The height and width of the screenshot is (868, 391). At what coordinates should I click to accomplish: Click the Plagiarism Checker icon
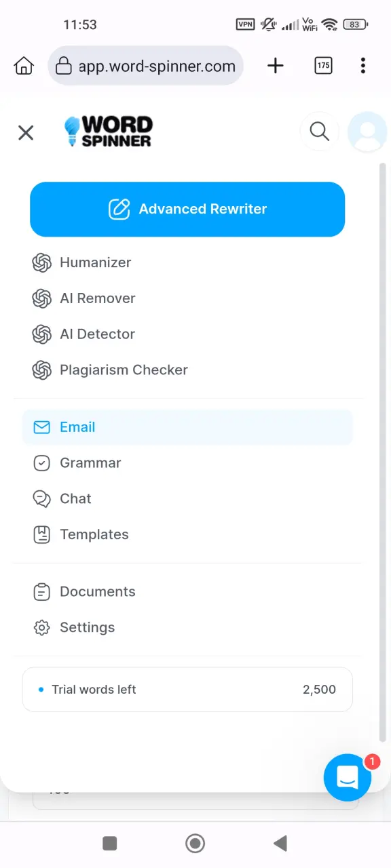coord(42,370)
